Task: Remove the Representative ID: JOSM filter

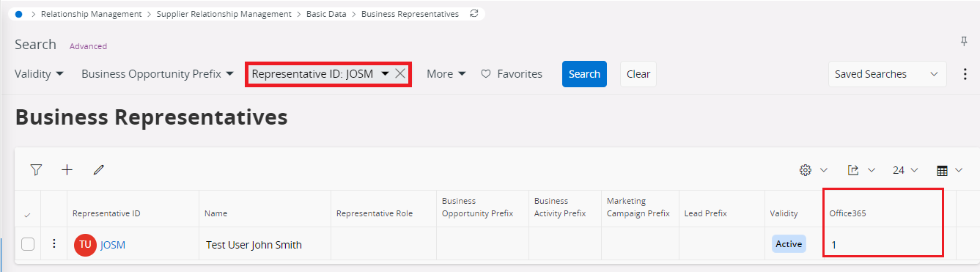Action: click(400, 73)
